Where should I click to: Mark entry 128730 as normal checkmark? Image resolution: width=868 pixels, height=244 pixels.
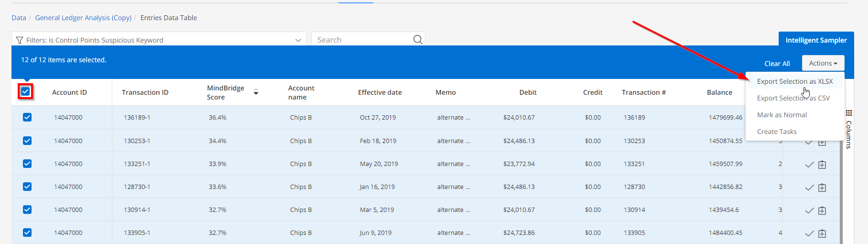pyautogui.click(x=809, y=188)
